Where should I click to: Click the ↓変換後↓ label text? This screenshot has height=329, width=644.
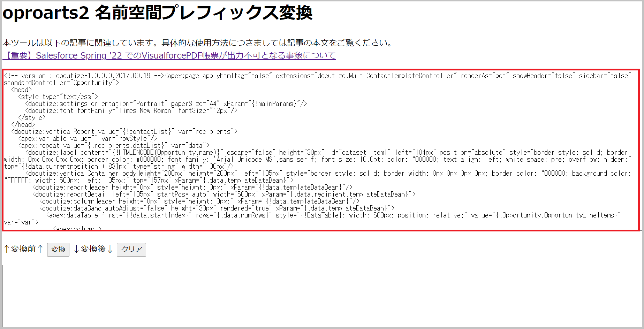[x=93, y=249]
